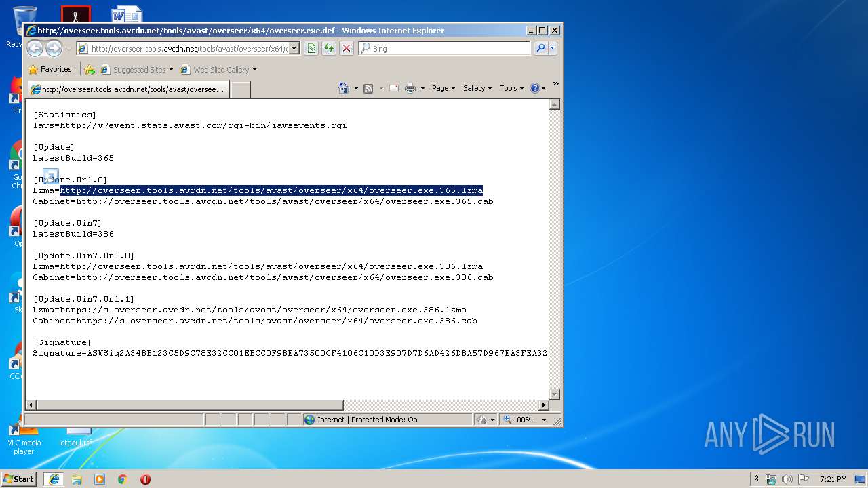Click the Signature=ASWSig2A value line

click(290, 353)
